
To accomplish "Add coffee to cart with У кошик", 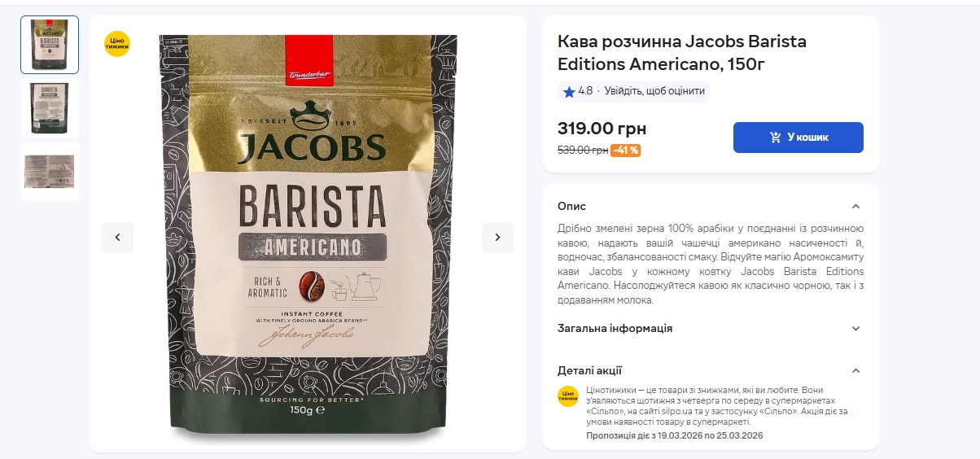I will pyautogui.click(x=798, y=138).
